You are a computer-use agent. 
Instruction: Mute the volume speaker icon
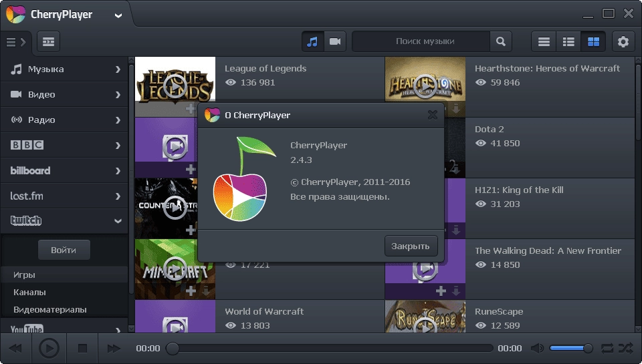tap(537, 349)
